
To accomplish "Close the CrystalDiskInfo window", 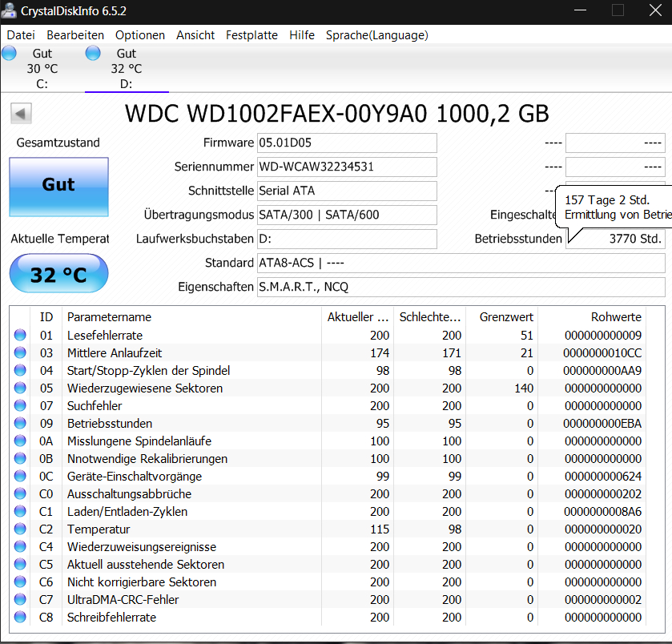I will (655, 10).
